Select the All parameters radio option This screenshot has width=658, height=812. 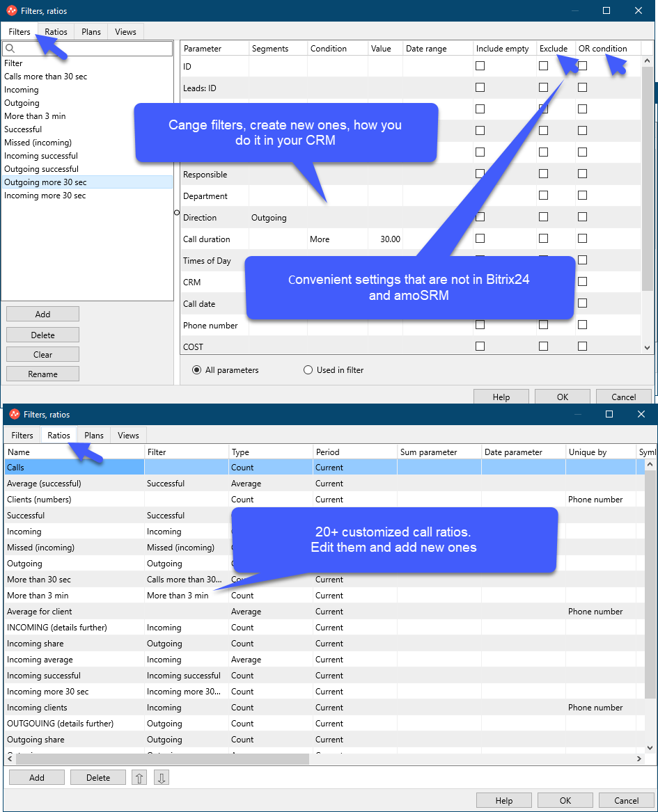point(196,369)
